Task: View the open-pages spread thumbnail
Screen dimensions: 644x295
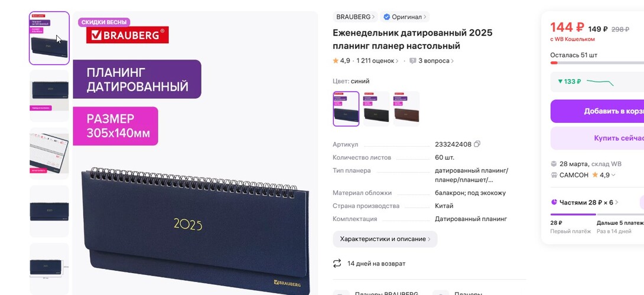Action: [x=49, y=153]
